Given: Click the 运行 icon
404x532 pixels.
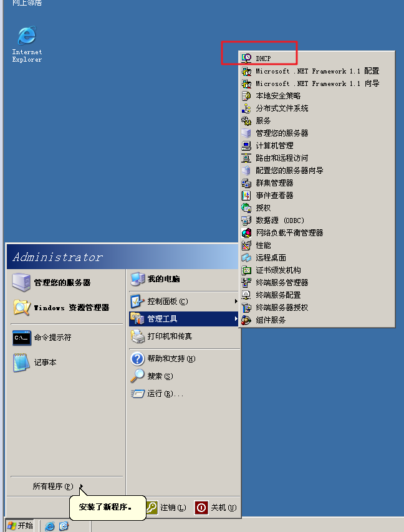Looking at the screenshot, I should pos(138,394).
